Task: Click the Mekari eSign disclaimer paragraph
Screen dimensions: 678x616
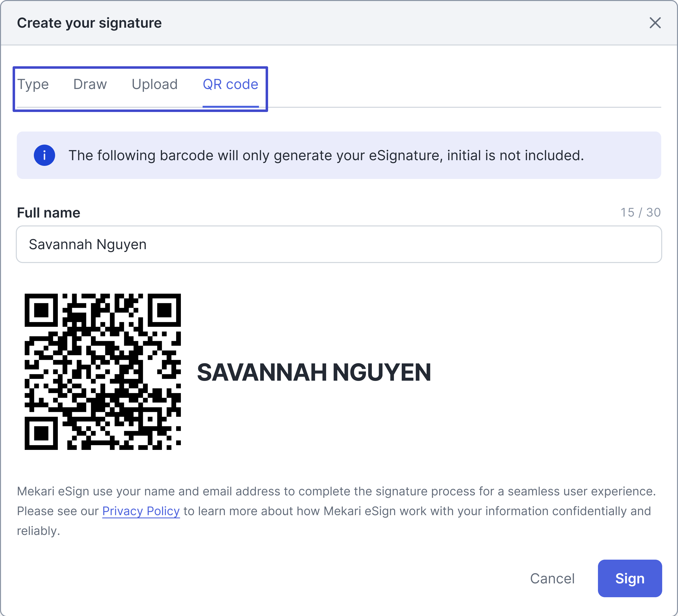Action: coord(336,511)
